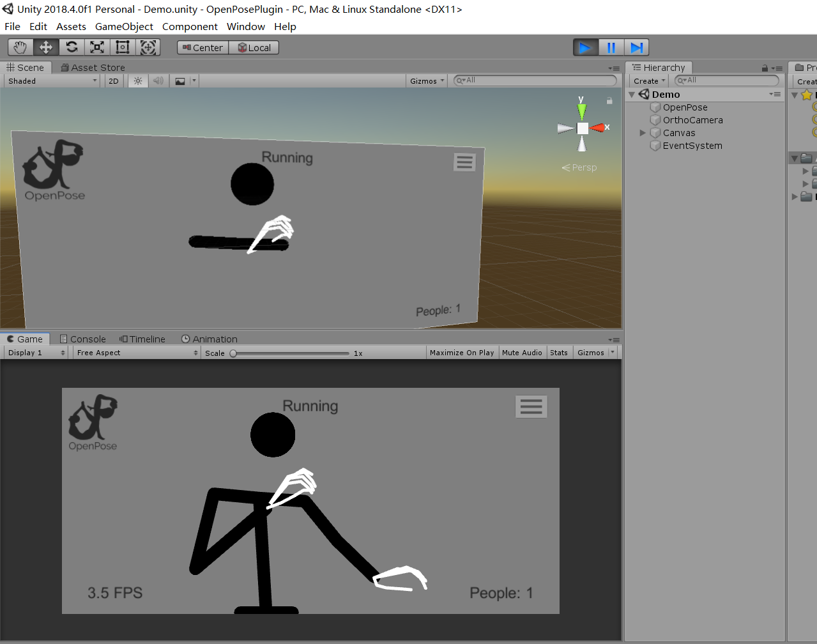The height and width of the screenshot is (644, 817).
Task: Enable 2D mode in Scene view
Action: [113, 80]
